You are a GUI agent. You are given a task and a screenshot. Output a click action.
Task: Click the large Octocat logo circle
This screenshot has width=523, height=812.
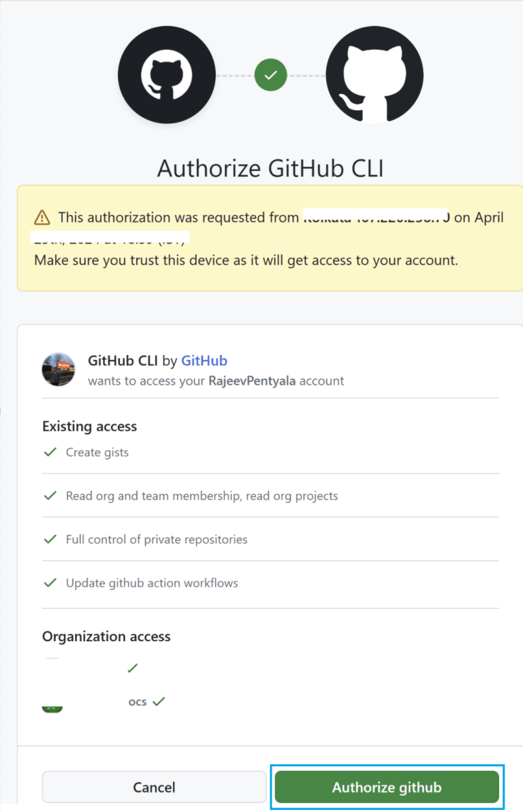pyautogui.click(x=374, y=76)
